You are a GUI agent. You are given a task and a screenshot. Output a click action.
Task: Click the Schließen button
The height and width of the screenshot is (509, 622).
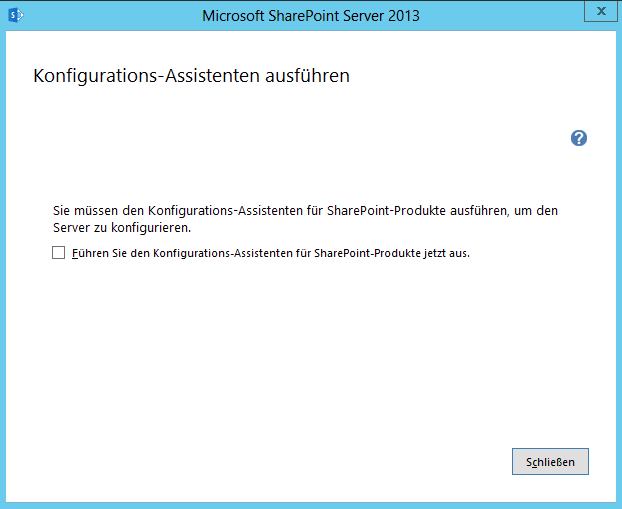[550, 461]
